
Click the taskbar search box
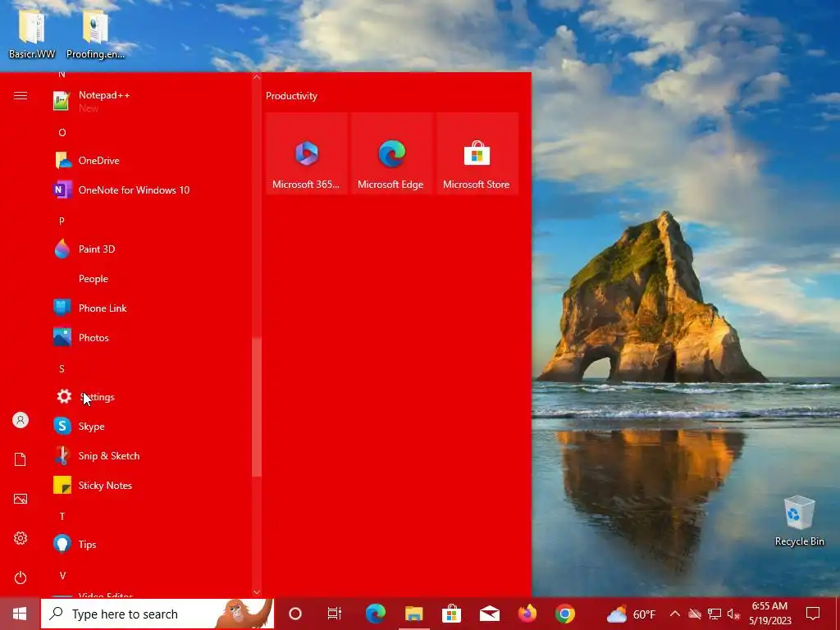(x=157, y=614)
